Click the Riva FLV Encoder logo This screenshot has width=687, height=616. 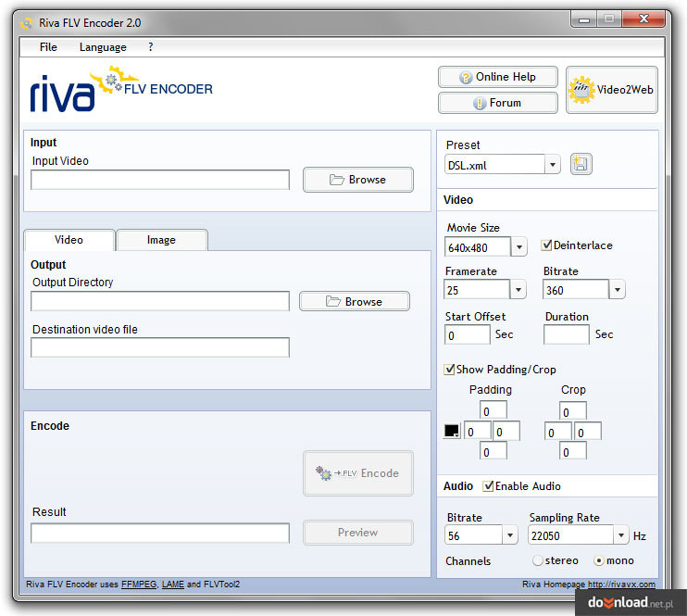121,89
